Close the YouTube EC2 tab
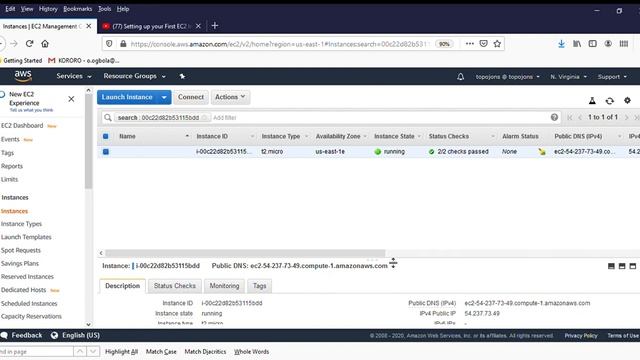640x360 pixels. click(x=198, y=26)
